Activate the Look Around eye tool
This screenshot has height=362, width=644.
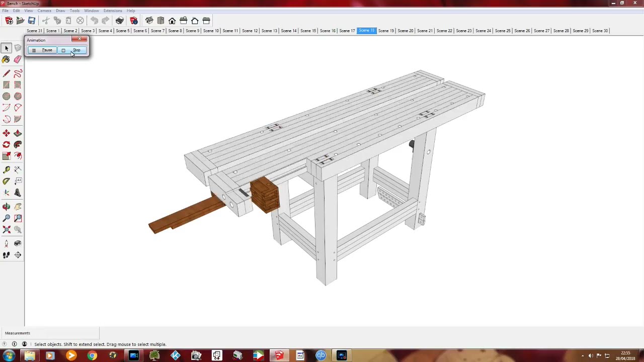18,243
